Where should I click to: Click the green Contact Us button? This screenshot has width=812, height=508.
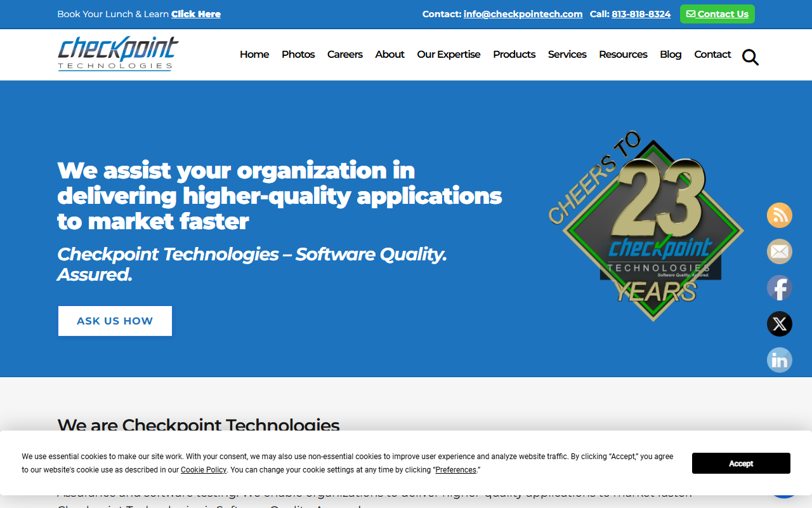point(717,14)
